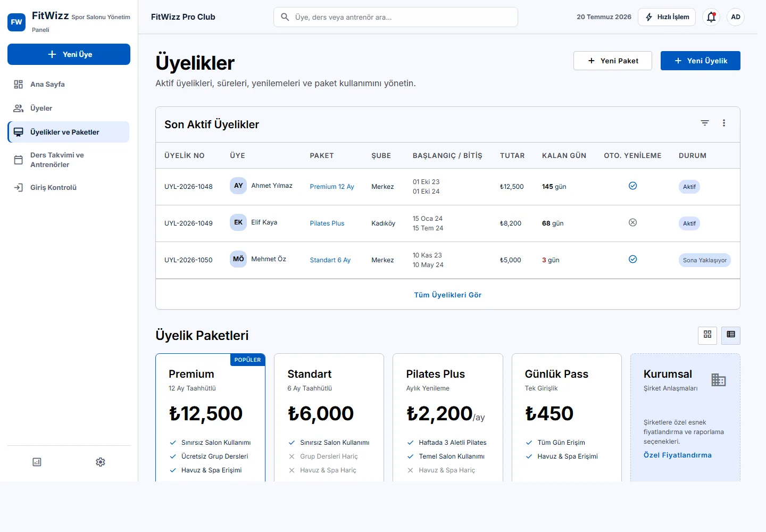This screenshot has width=766, height=532.
Task: Click the AD user avatar
Action: [736, 17]
